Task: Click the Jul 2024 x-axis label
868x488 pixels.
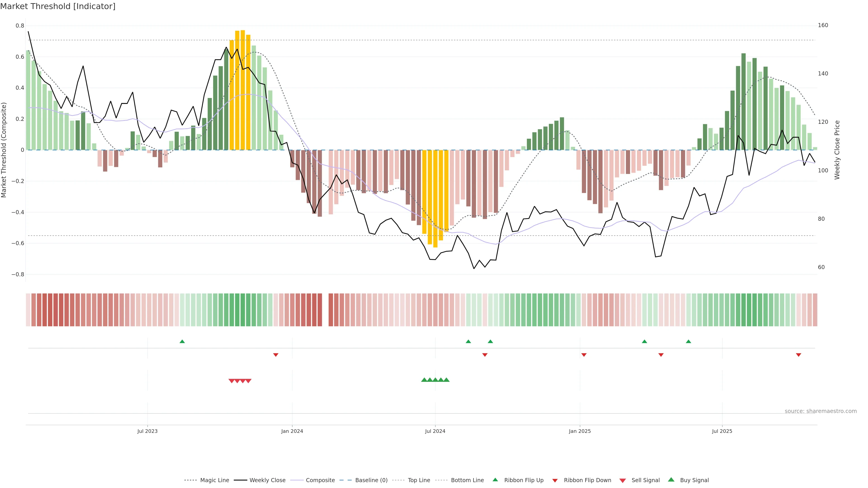Action: [x=435, y=431]
